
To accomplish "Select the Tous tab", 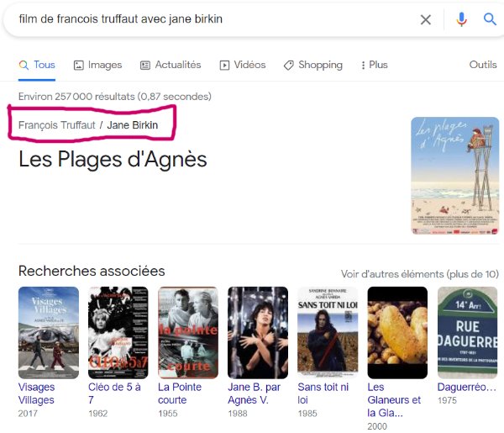I will coord(37,65).
